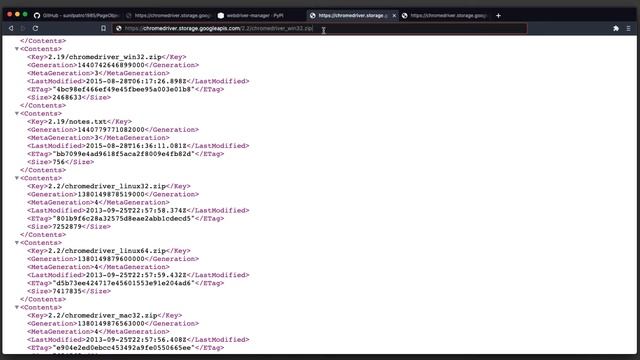Viewport: 640px width, 360px height.
Task: Open the browser hamburger menu
Action: pyautogui.click(x=629, y=28)
